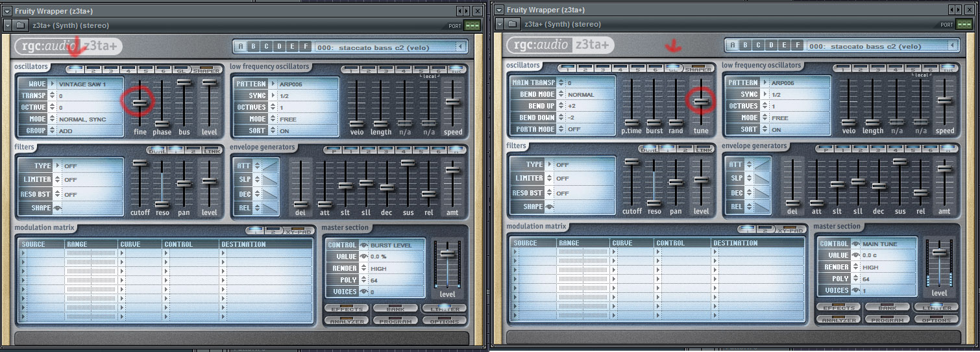Click the REL envelope curve icon in the right window

point(761,207)
